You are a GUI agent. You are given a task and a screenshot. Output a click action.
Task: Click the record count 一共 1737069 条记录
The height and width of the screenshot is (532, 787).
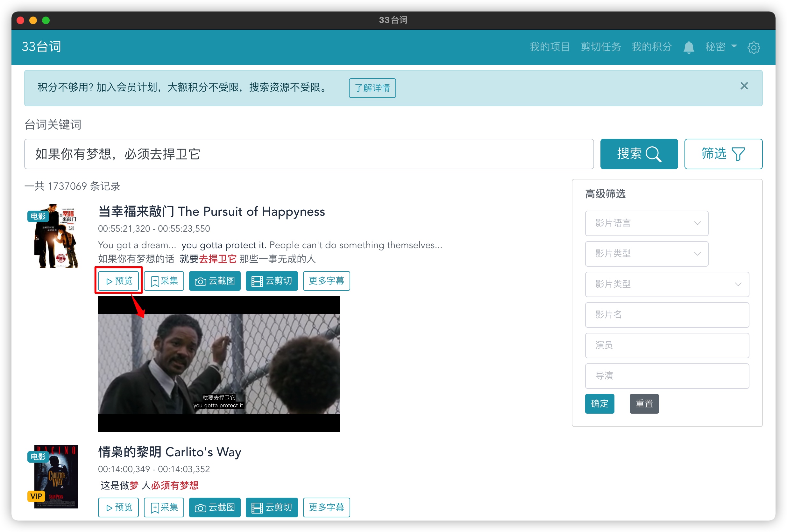(73, 186)
